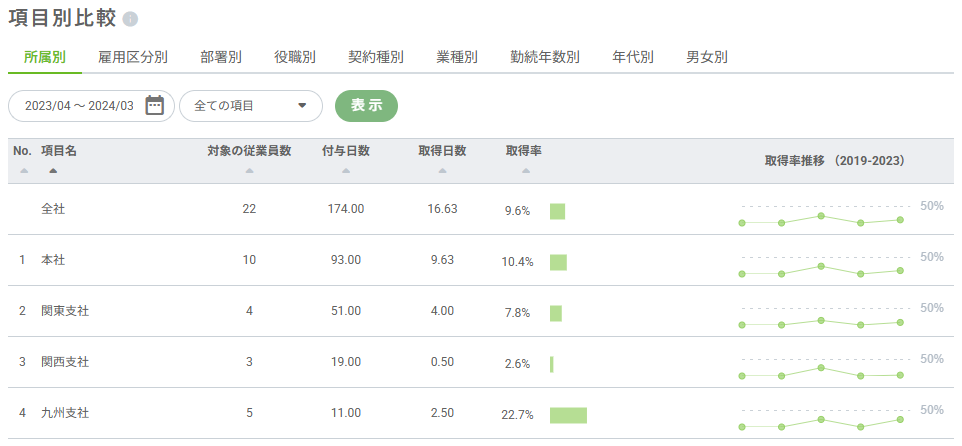Sort by No. column arrow

coord(23,171)
